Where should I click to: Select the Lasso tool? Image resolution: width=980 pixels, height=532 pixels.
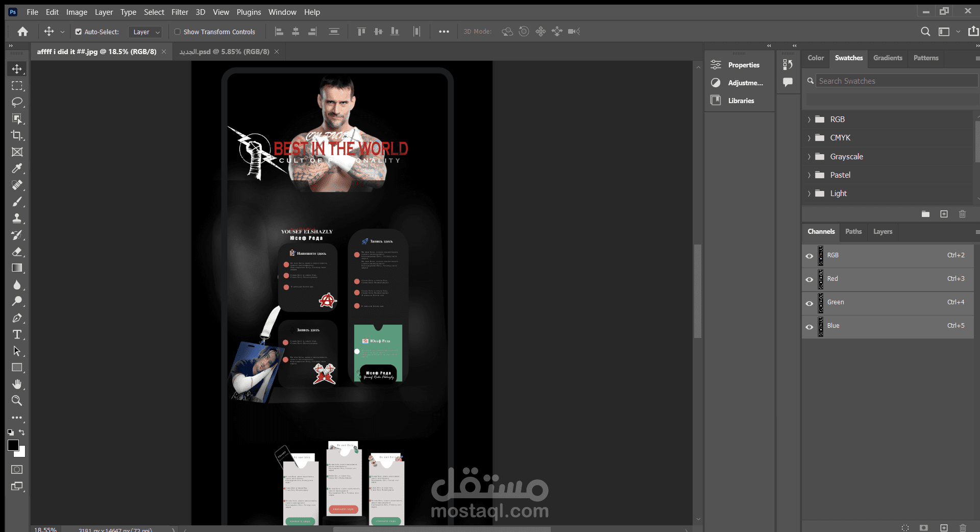tap(17, 102)
